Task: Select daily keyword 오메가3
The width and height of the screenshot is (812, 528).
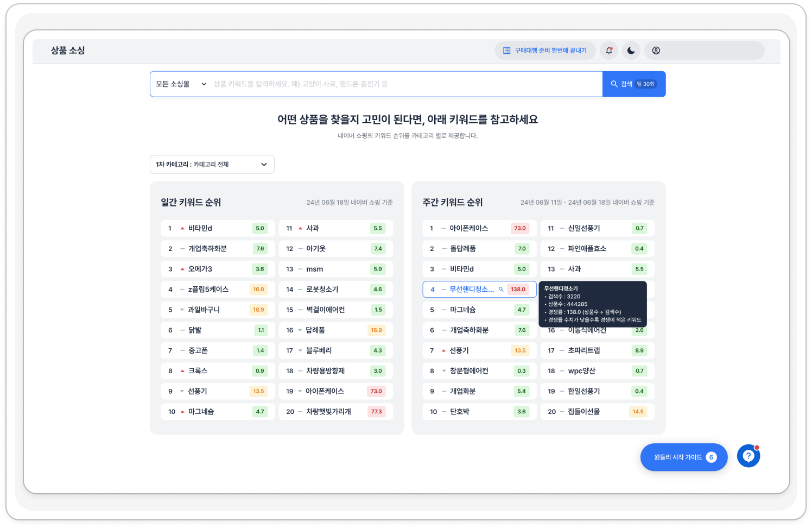Action: (218, 269)
